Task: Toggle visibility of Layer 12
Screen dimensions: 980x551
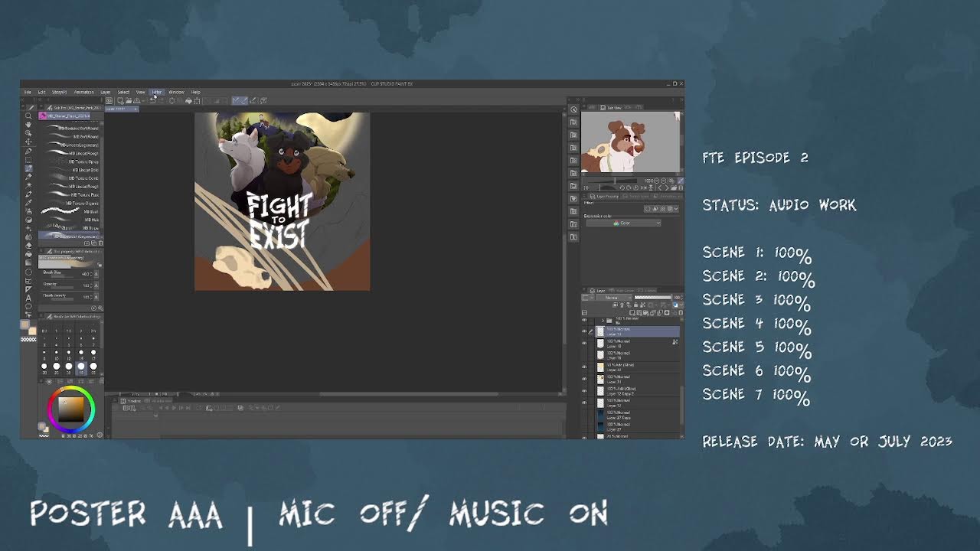Action: [584, 403]
